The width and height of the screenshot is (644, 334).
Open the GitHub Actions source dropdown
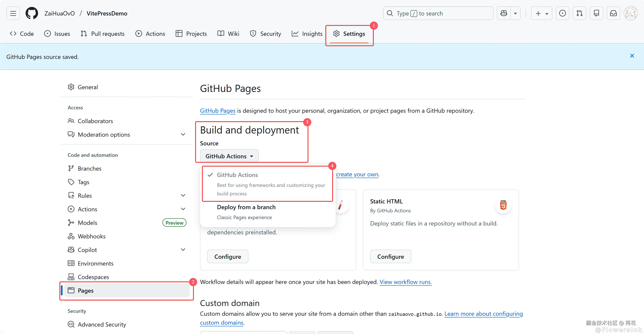click(229, 156)
